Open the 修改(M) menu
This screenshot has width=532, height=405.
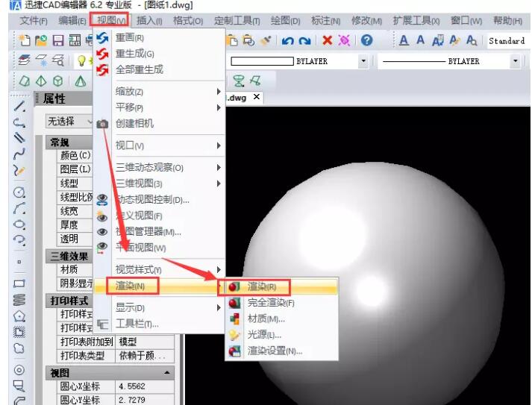[x=367, y=21]
